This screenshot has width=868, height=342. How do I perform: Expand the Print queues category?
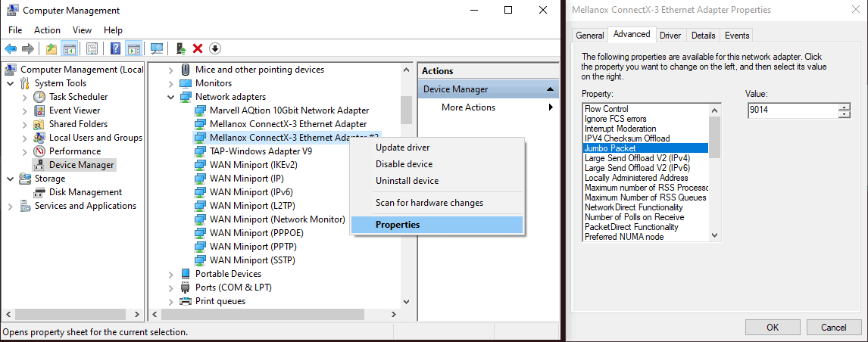pos(171,301)
